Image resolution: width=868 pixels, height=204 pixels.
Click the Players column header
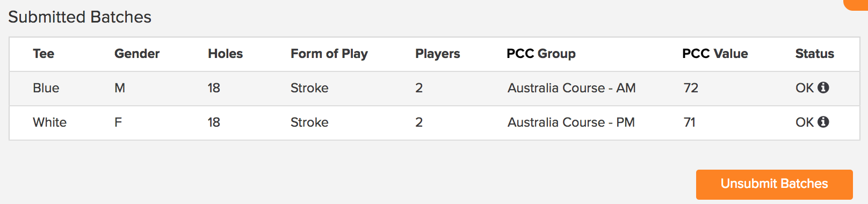coord(438,54)
